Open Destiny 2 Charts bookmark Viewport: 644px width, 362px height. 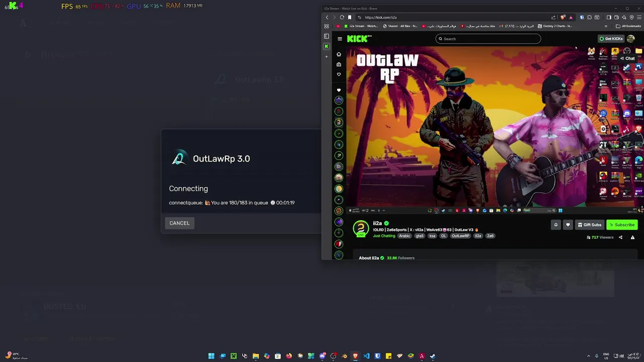555,26
